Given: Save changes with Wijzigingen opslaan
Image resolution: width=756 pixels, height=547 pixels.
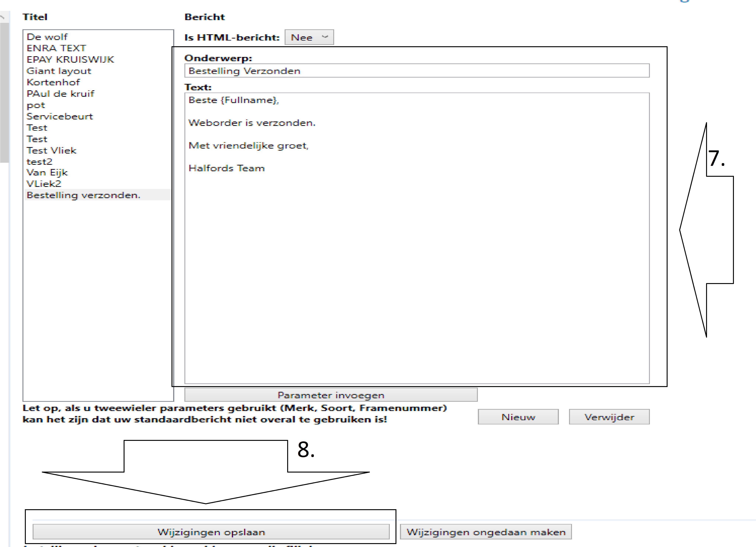Looking at the screenshot, I should coord(211,532).
